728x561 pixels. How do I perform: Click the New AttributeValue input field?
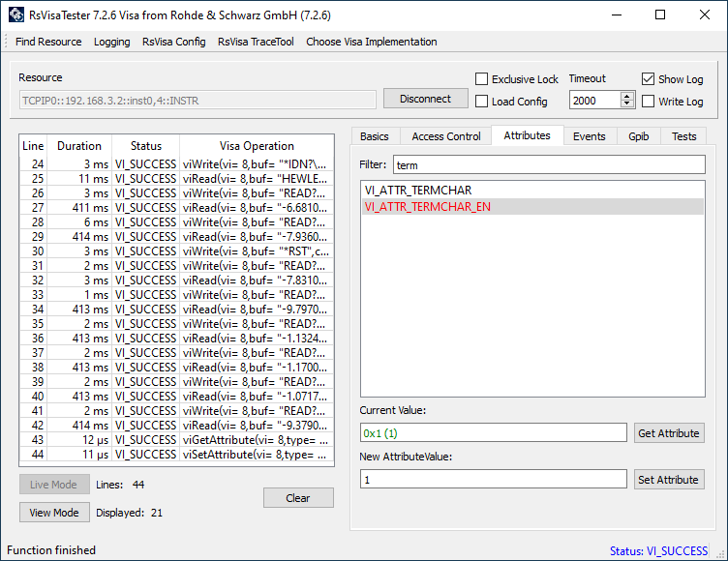click(493, 480)
